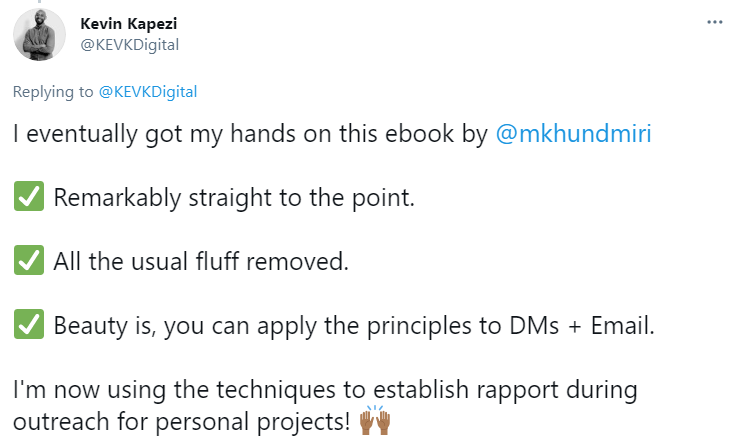Click the green check beside 'Remarkably straight'
The height and width of the screenshot is (448, 736).
pos(29,197)
